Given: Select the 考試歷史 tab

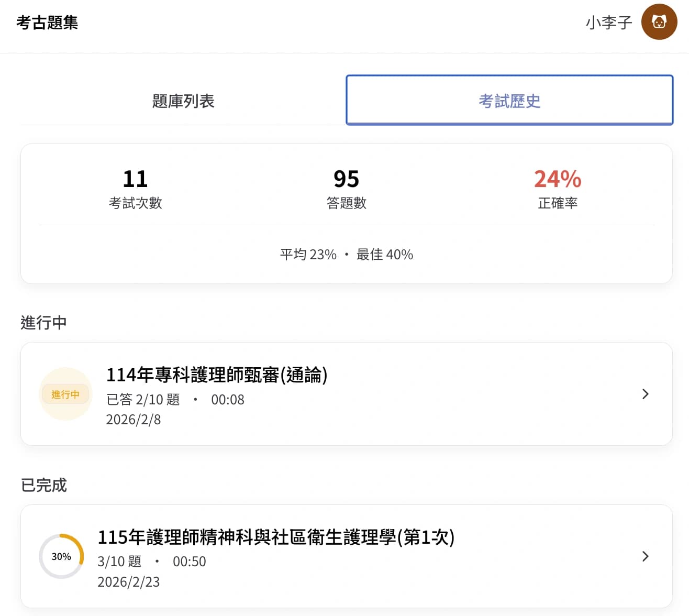Looking at the screenshot, I should pyautogui.click(x=509, y=101).
